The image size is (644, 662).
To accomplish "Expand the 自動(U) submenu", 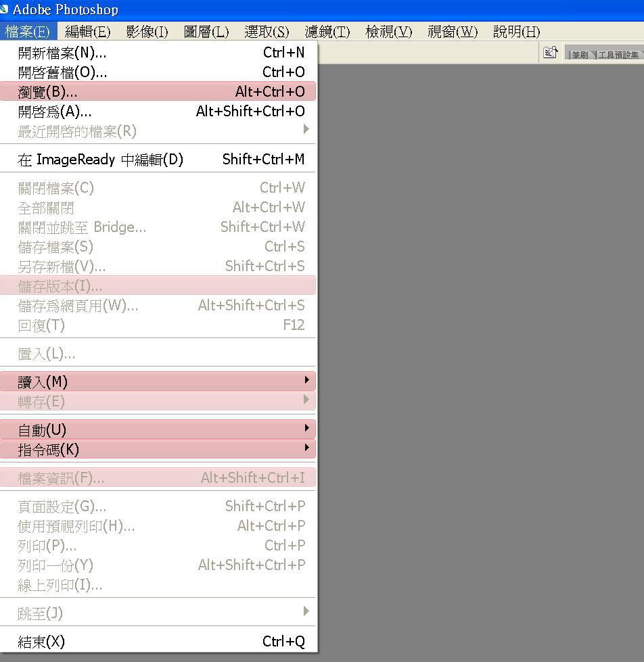I will coord(158,430).
